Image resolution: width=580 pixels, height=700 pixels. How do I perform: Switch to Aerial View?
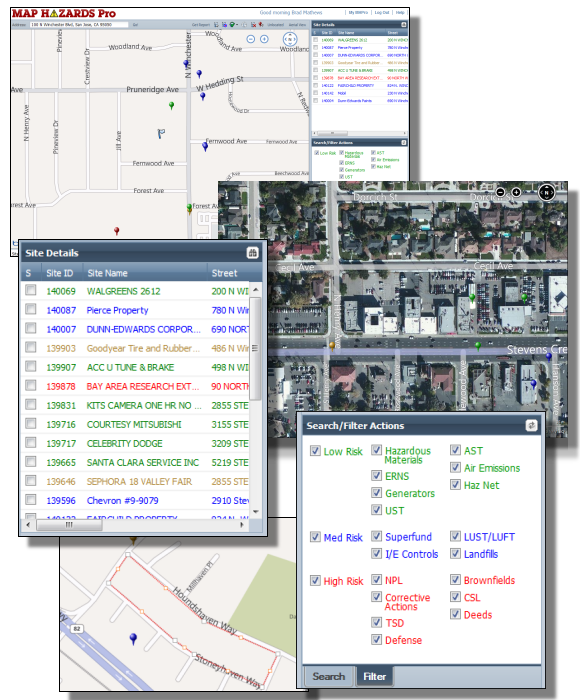coord(297,25)
